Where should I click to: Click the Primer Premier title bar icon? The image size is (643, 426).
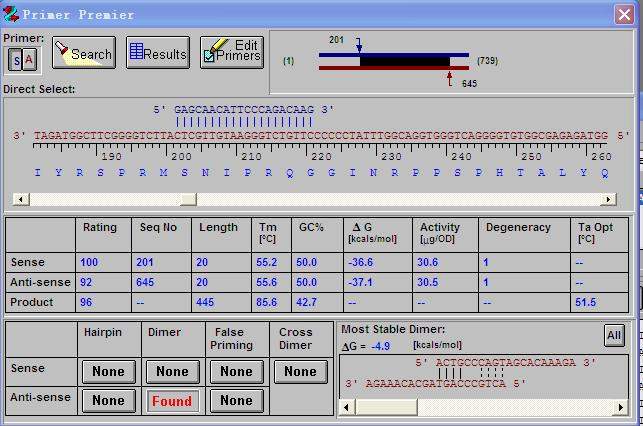tap(11, 14)
